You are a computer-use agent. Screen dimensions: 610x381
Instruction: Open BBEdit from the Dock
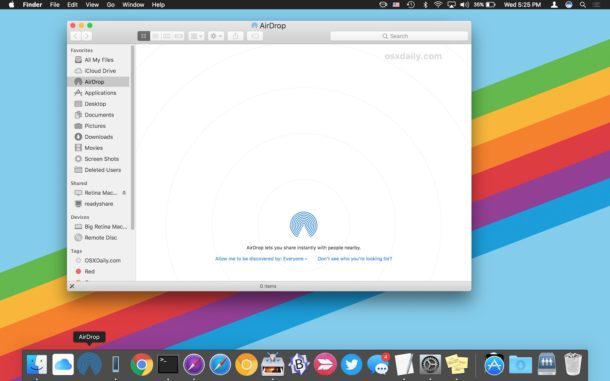[x=299, y=365]
